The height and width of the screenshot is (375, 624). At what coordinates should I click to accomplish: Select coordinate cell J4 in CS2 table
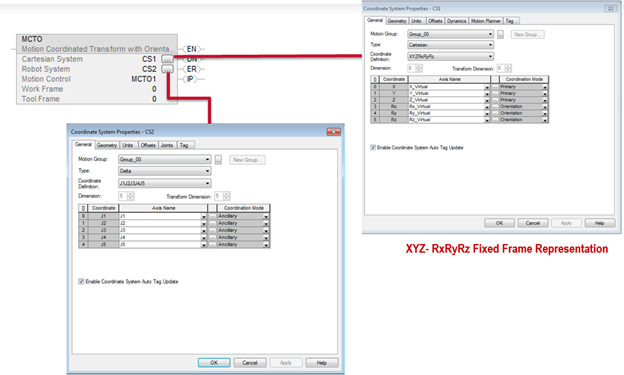coord(103,238)
